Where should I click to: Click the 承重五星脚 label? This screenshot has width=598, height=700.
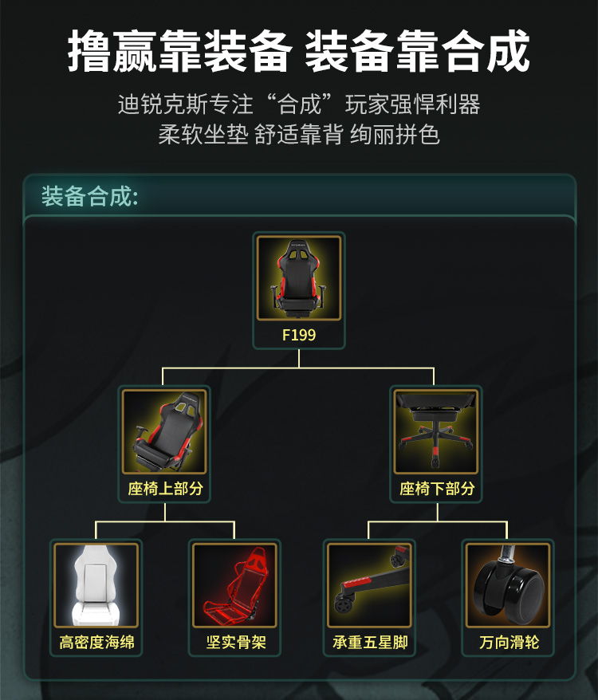370,643
